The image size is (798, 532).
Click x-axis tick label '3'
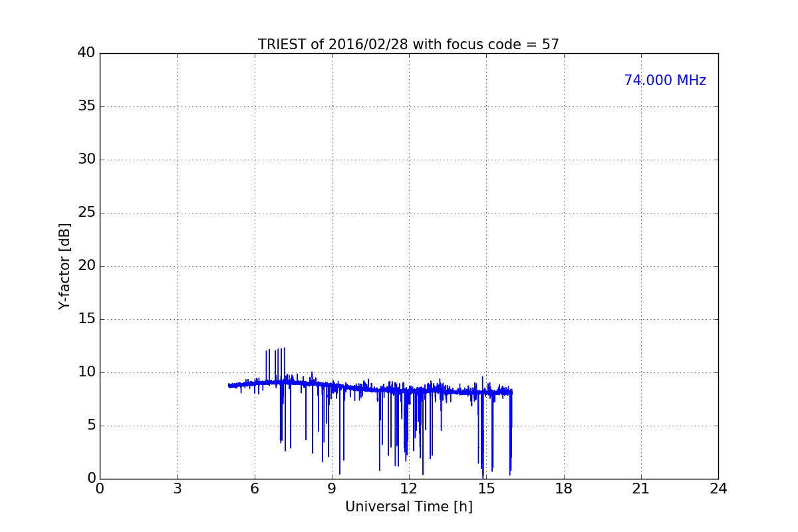pyautogui.click(x=177, y=489)
